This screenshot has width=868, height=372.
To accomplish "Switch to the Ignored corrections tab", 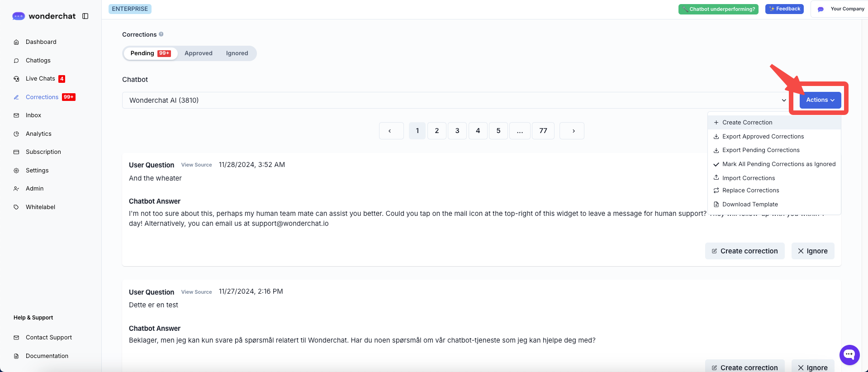I will [x=237, y=53].
